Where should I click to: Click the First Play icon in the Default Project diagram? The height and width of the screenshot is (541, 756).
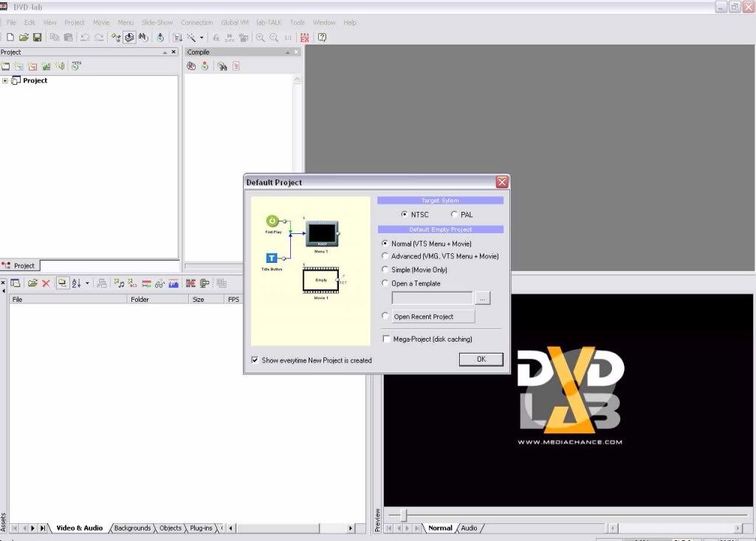[x=272, y=221]
